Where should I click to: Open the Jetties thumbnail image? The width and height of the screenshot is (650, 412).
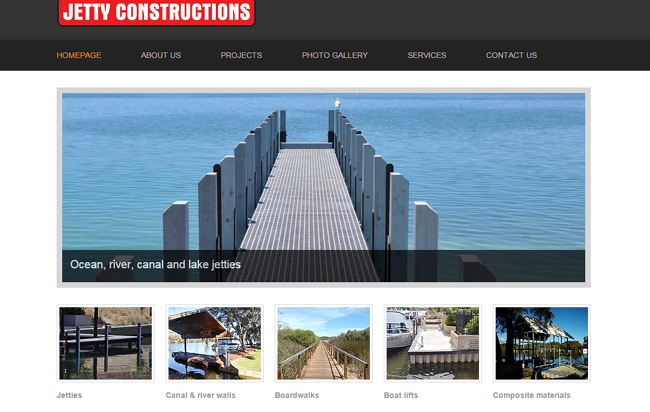(x=105, y=343)
